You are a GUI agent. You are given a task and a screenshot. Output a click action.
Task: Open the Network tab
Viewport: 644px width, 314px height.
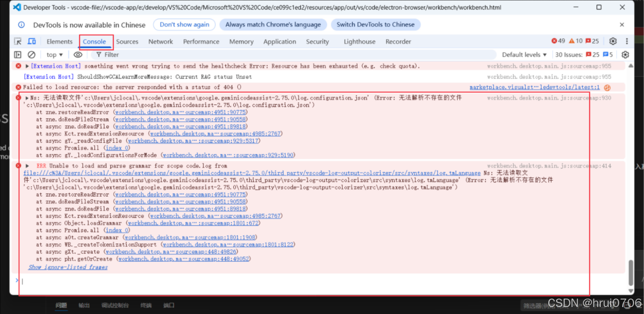[161, 42]
